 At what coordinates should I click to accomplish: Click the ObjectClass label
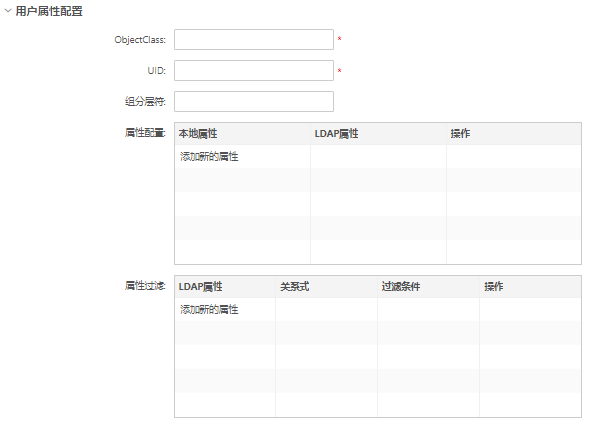(140, 40)
